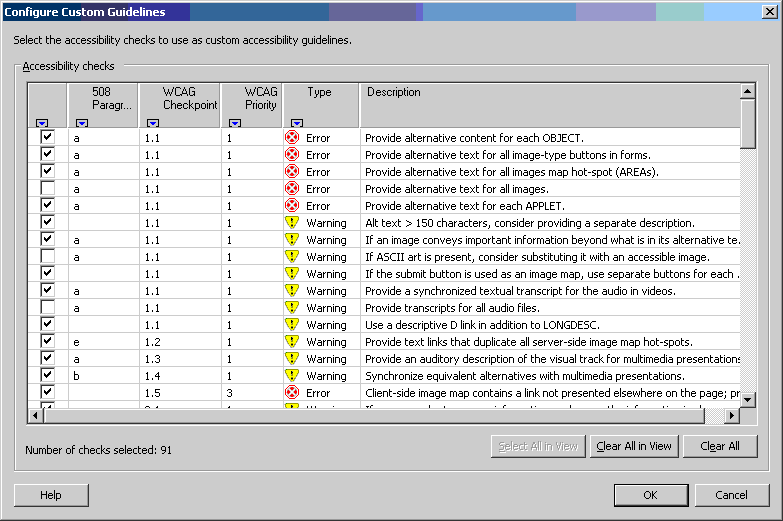This screenshot has height=521, width=783.
Task: Click the Description column header
Action: [548, 93]
